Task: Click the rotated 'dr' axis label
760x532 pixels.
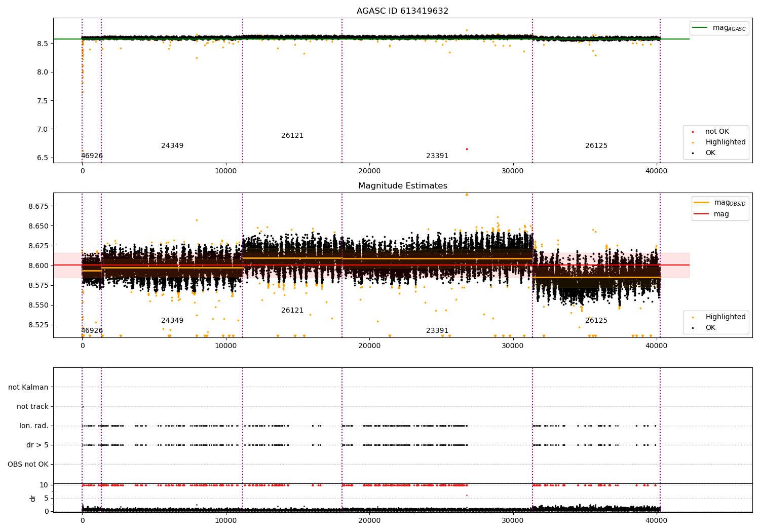Action: [x=33, y=498]
